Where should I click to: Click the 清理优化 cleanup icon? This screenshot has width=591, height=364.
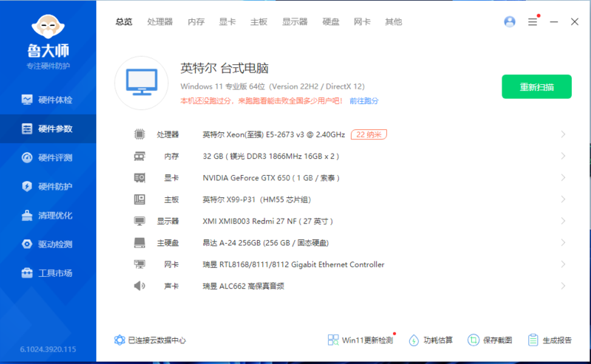click(27, 216)
